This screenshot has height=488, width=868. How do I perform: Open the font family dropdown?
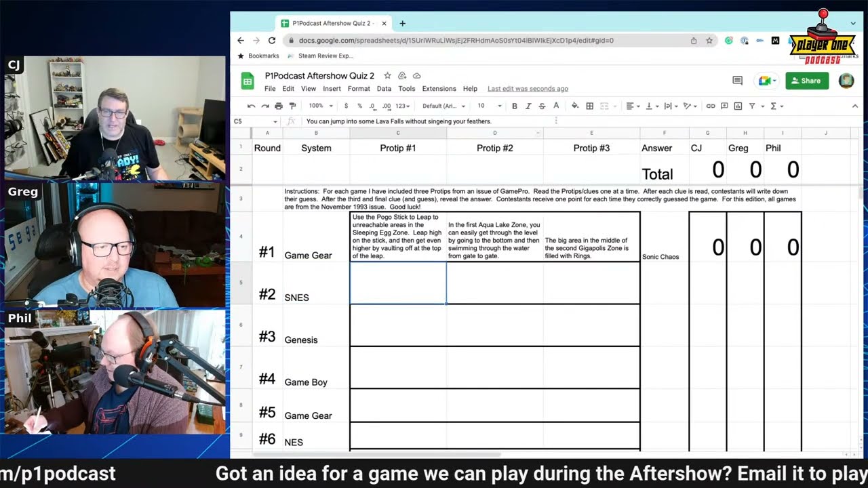444,106
